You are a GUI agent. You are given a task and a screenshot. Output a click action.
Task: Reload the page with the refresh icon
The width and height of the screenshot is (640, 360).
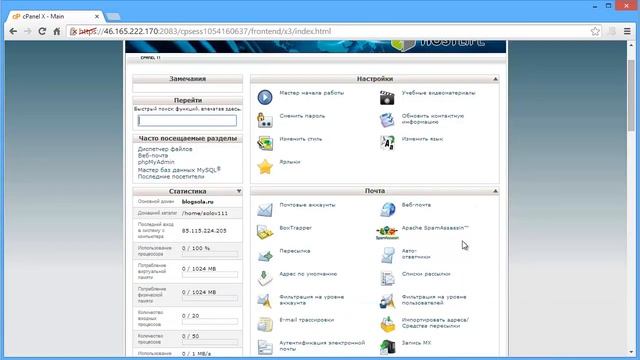[x=42, y=31]
